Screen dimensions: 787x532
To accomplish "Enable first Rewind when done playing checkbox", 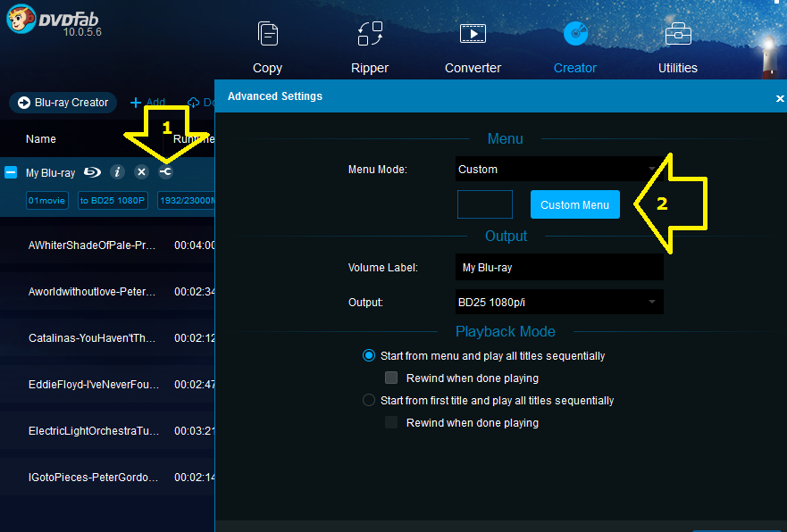I will (391, 378).
